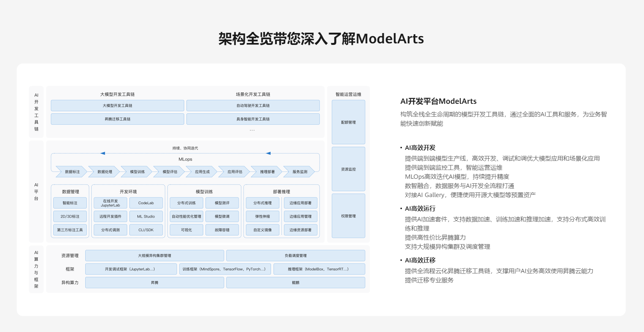Click the 开发调试框架 (JupyterLab...) box
The width and height of the screenshot is (644, 332).
[x=131, y=269]
